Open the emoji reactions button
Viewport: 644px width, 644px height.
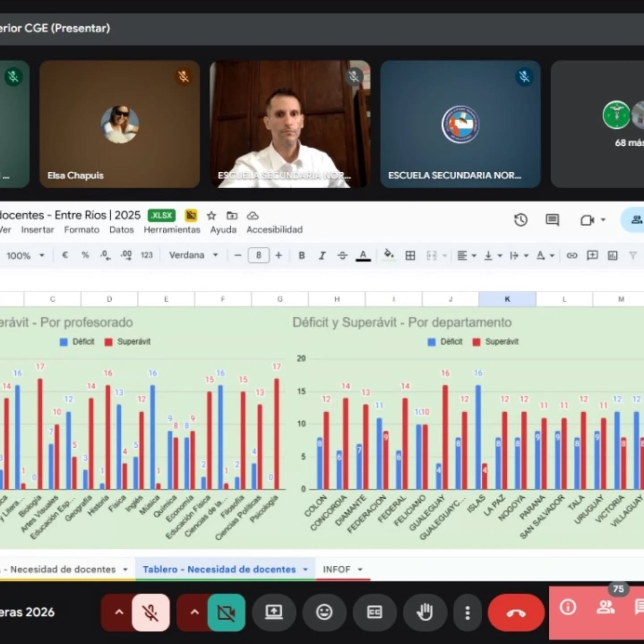pyautogui.click(x=324, y=612)
